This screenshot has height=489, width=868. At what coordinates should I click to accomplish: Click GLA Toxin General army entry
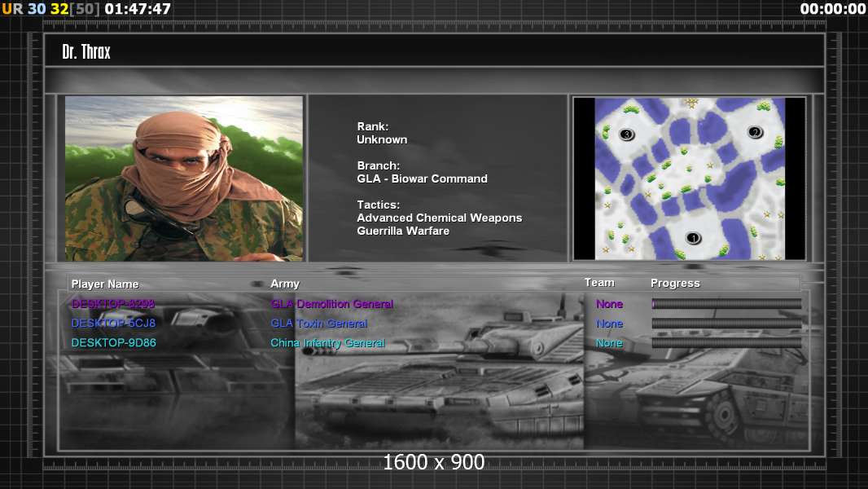[319, 324]
